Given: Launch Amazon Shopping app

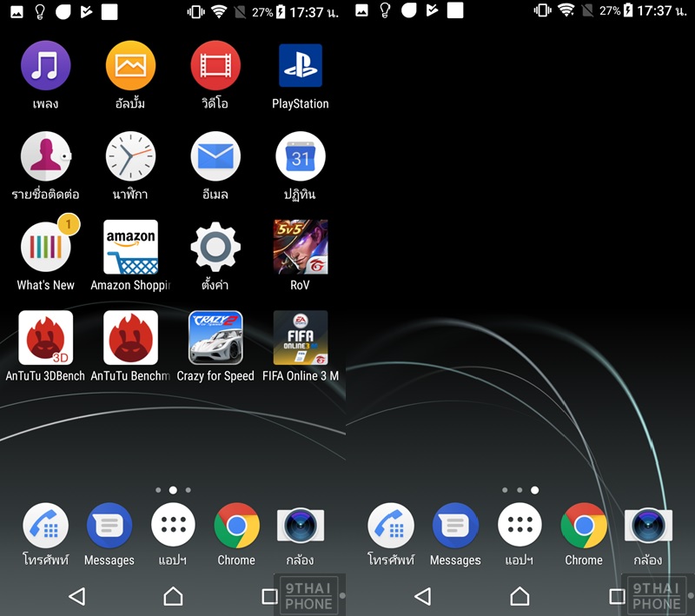Looking at the screenshot, I should point(131,247).
